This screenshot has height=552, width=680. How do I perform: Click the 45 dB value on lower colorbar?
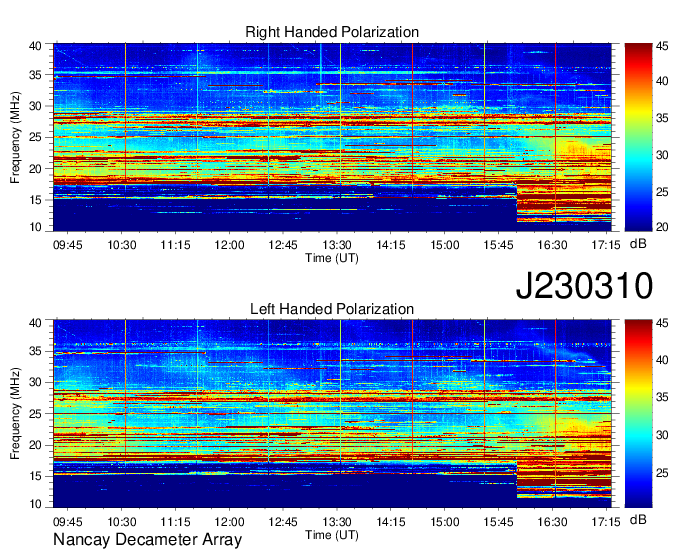coord(662,323)
